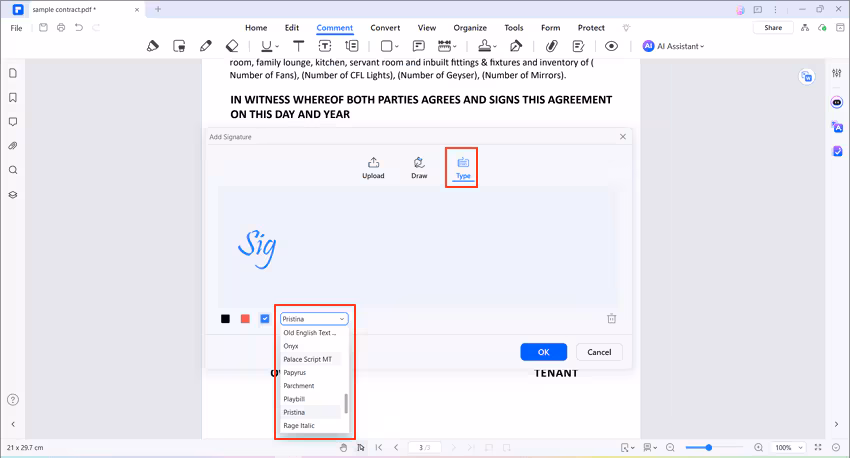
Task: Open the Search panel in left sidebar
Action: tap(13, 170)
